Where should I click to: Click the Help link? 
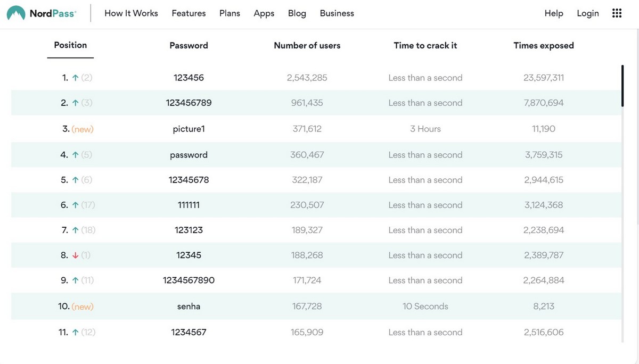pyautogui.click(x=554, y=13)
